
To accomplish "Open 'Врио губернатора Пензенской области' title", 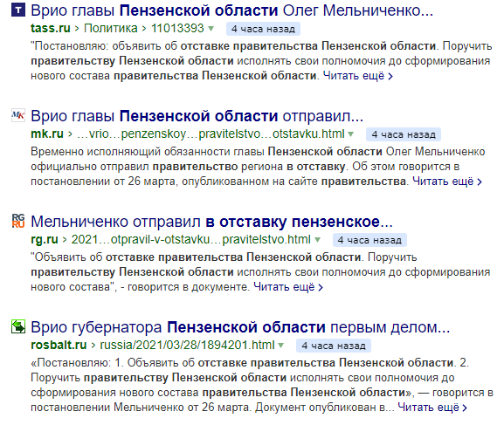I will pyautogui.click(x=240, y=327).
